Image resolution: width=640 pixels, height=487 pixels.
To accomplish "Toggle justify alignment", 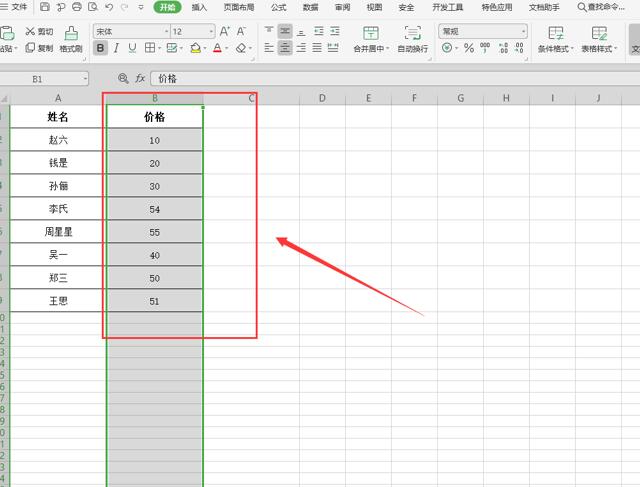I will click(317, 48).
